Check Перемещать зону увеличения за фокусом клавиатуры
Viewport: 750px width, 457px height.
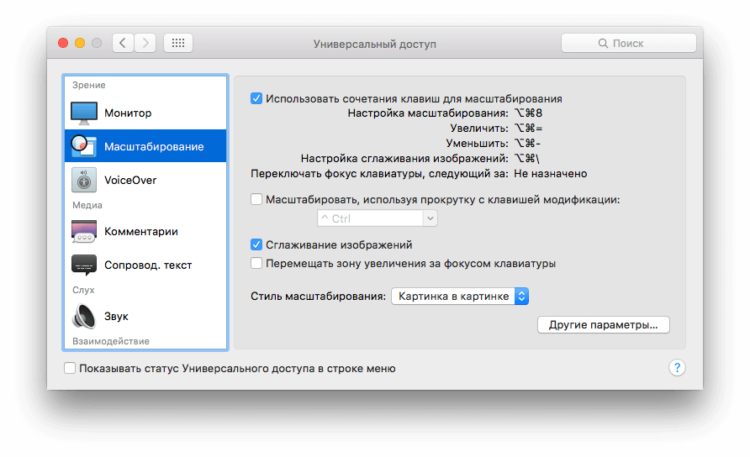point(256,263)
